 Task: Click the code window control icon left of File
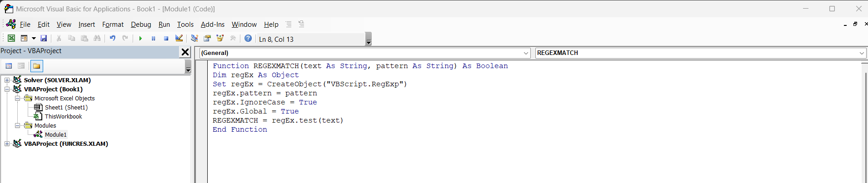tap(11, 24)
